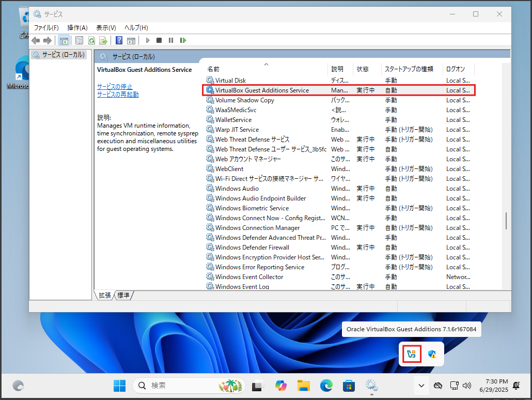Open the ファイル(F) menu
Viewport: 532px width, 400px height.
click(x=46, y=28)
